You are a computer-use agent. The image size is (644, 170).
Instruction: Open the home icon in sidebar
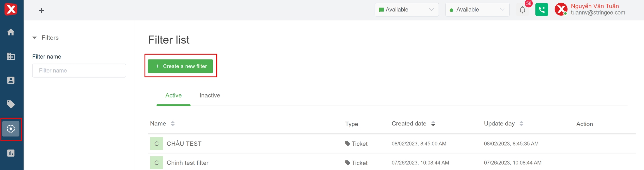point(11,32)
